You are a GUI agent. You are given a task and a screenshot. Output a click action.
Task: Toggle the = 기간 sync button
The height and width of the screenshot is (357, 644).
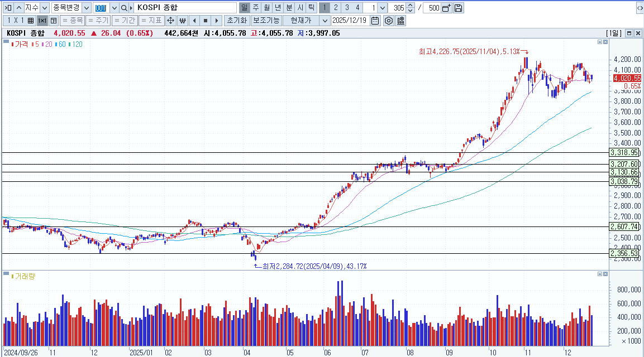tap(125, 21)
